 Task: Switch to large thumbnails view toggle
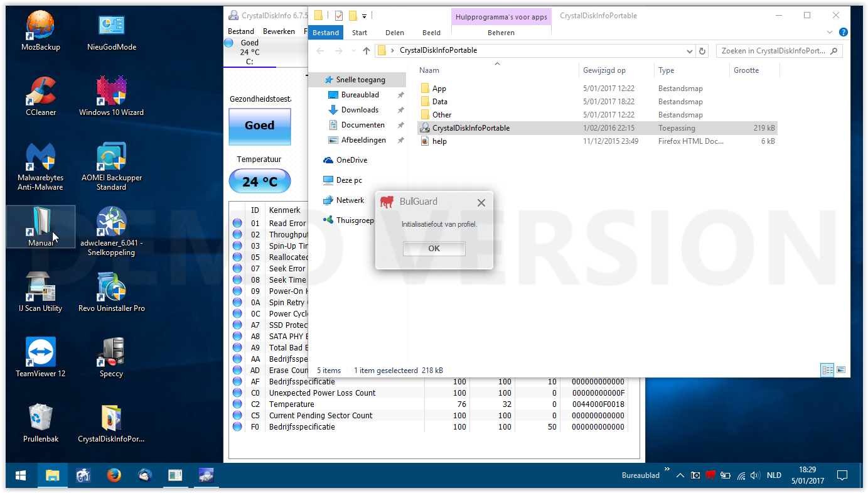(841, 370)
